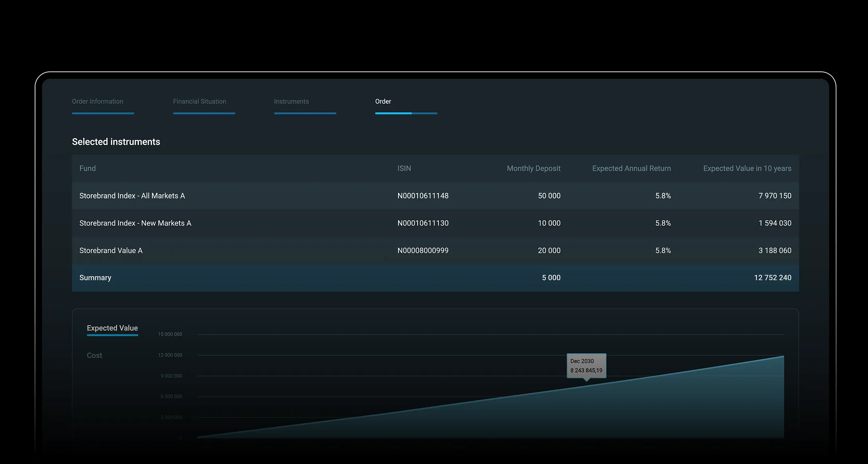Screen dimensions: 868x464
Task: Go to the Instruments tab
Action: pos(292,101)
